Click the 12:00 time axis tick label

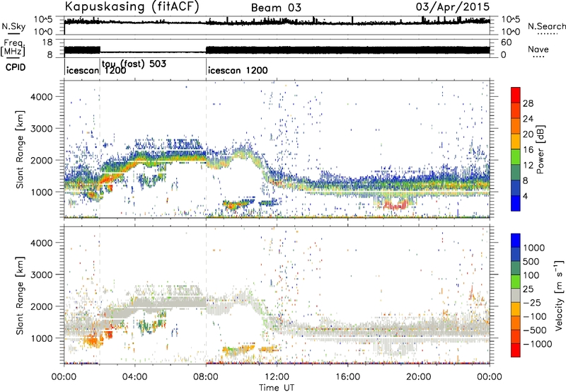click(277, 377)
